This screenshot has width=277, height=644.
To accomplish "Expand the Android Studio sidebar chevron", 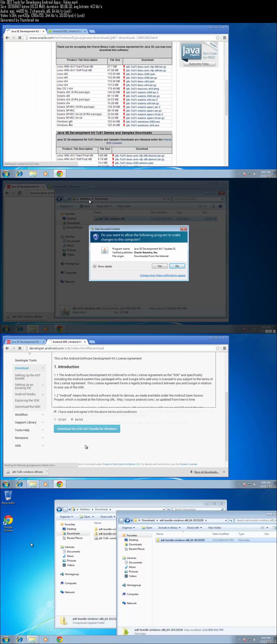I will [x=43, y=395].
